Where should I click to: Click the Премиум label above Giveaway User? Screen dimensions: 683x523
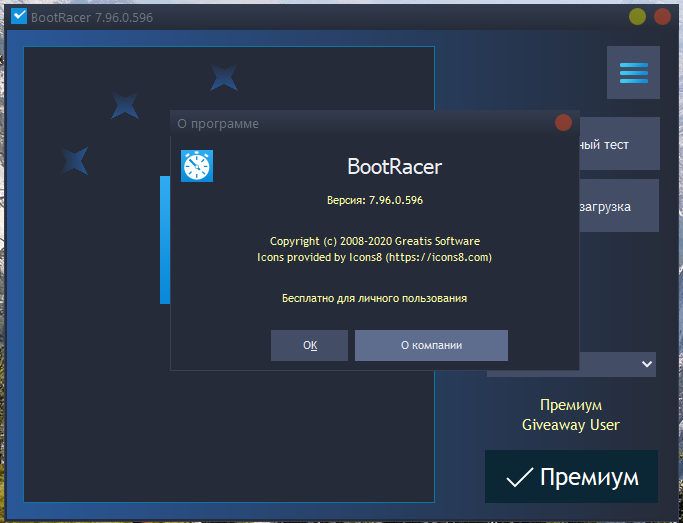tap(571, 405)
